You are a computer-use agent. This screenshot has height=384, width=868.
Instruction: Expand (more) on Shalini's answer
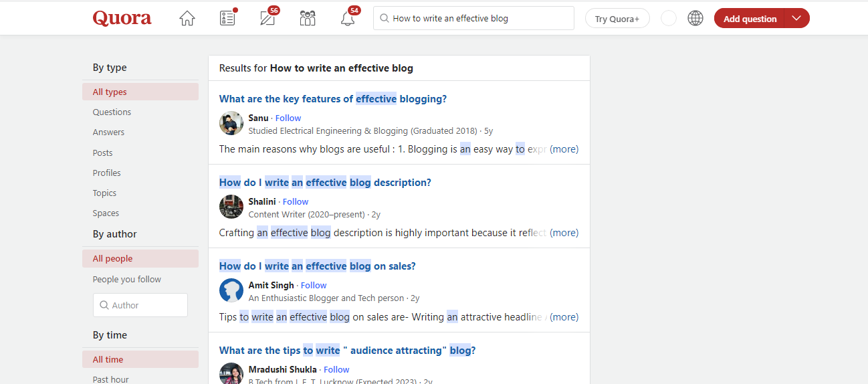[564, 233]
